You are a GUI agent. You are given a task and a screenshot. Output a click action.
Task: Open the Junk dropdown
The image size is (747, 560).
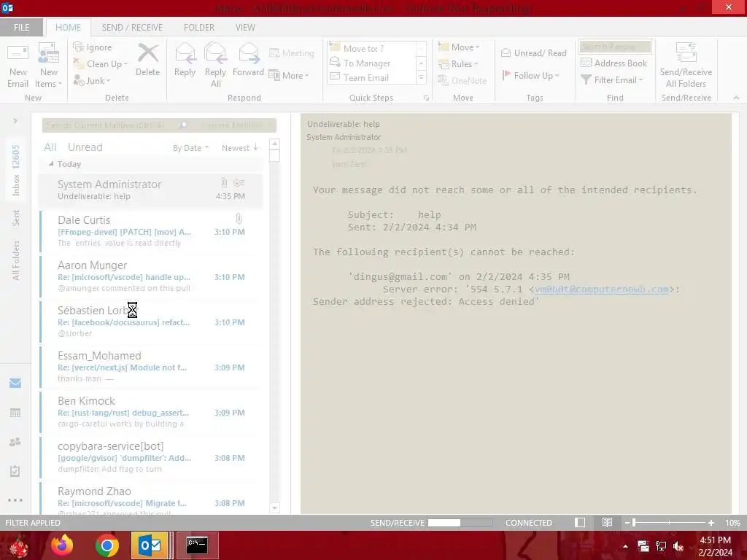coord(92,80)
